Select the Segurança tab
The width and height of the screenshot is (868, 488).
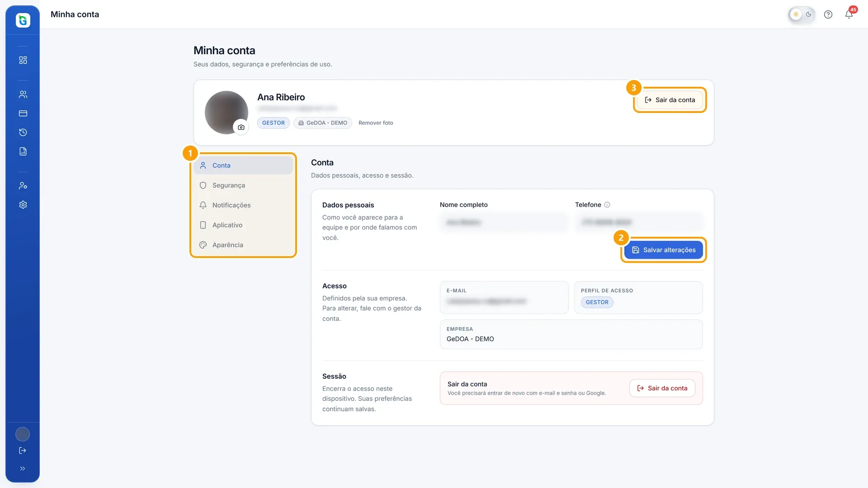pos(243,185)
